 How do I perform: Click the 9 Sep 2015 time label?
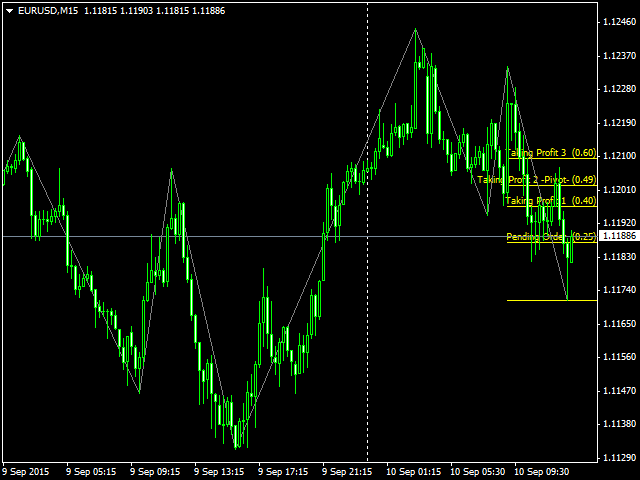point(26,472)
